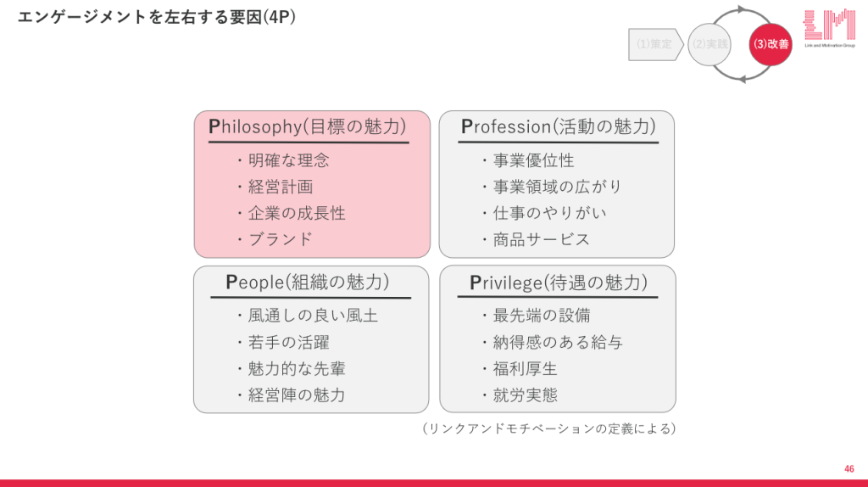Click the upper cycle arrow above the circles
Viewport: 868px width, 487px height.
pyautogui.click(x=740, y=14)
